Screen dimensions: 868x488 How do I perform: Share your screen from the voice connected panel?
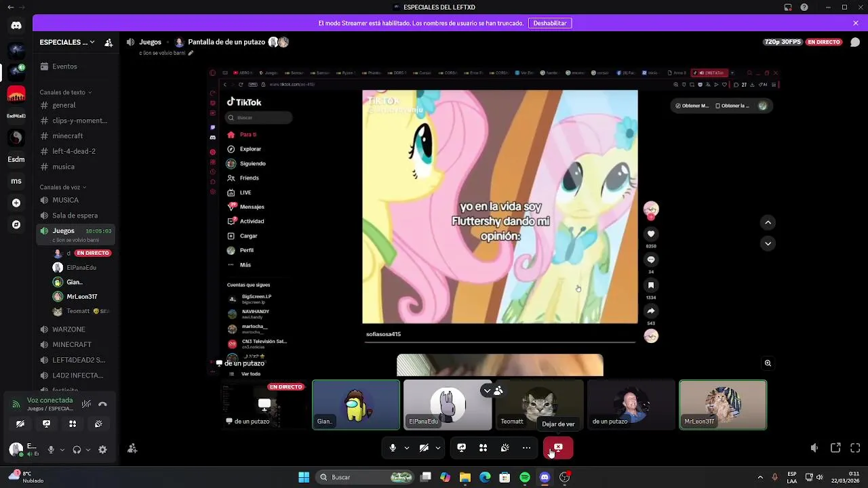click(x=46, y=424)
